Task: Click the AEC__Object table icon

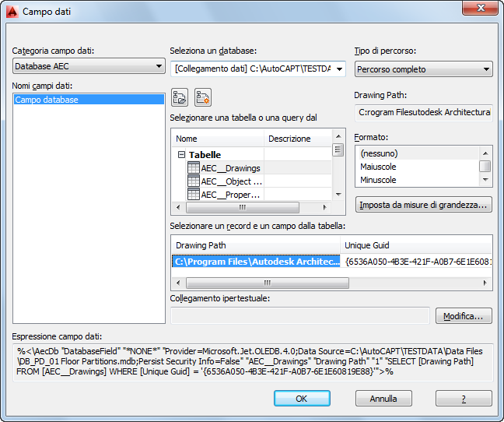Action: (x=194, y=181)
